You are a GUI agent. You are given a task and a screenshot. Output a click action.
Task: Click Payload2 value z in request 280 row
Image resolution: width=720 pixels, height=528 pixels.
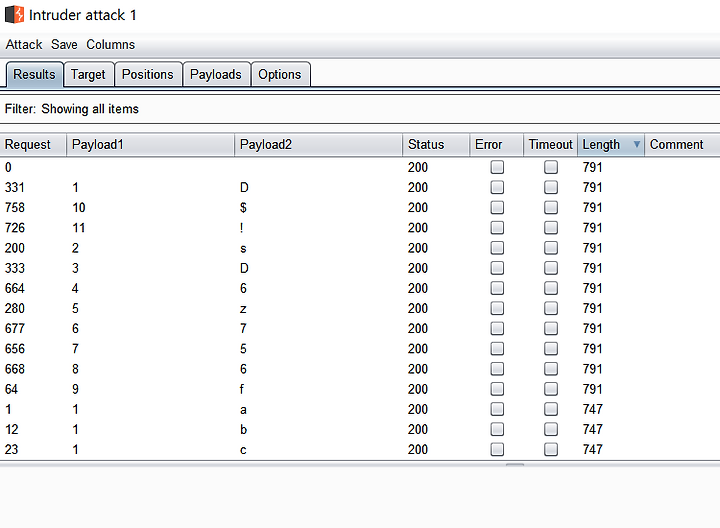[243, 309]
